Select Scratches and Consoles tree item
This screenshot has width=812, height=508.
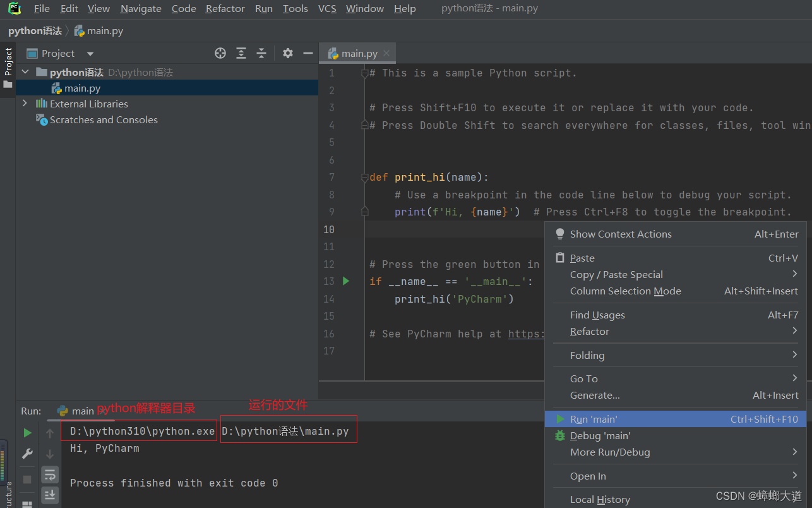pyautogui.click(x=104, y=119)
